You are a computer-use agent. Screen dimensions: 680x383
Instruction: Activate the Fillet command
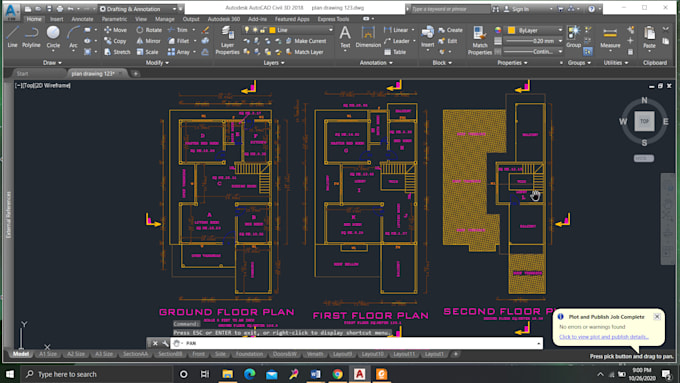pyautogui.click(x=179, y=41)
